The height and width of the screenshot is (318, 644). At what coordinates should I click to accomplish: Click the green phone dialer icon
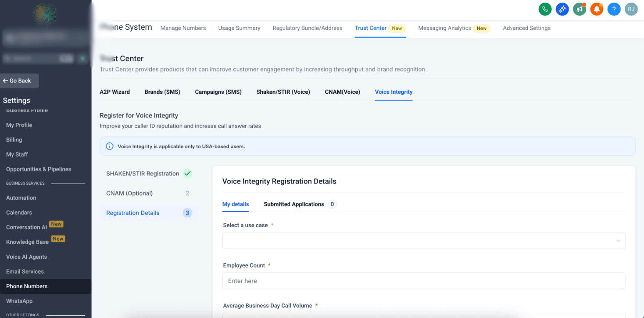point(545,9)
